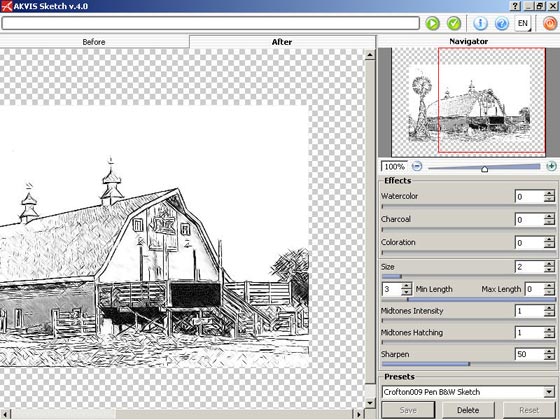Viewport: 560px width, 420px height.
Task: Click the Navigator preview thumbnail
Action: point(469,102)
